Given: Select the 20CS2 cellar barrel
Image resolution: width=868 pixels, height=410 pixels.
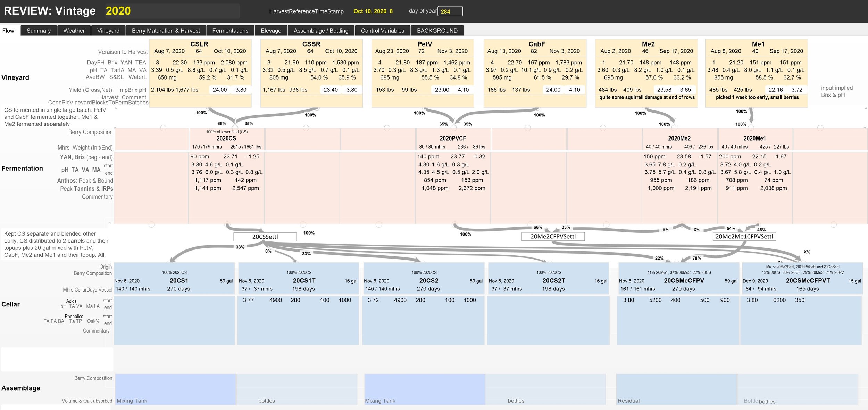Looking at the screenshot, I should click(x=429, y=280).
